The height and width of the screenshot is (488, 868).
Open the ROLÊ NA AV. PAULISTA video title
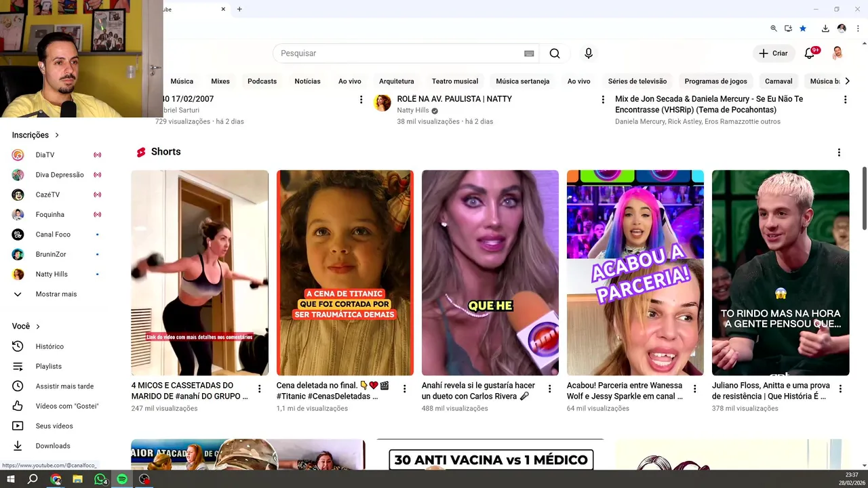454,99
